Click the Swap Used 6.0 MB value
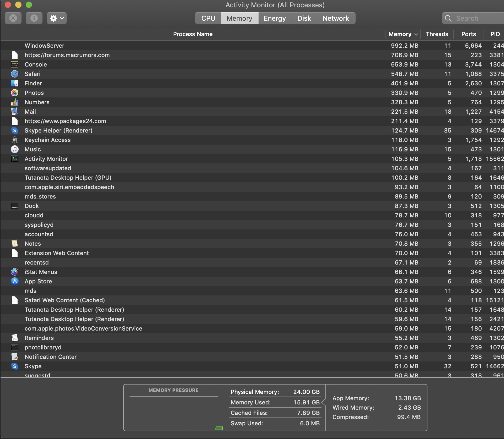The height and width of the screenshot is (439, 504). point(310,423)
